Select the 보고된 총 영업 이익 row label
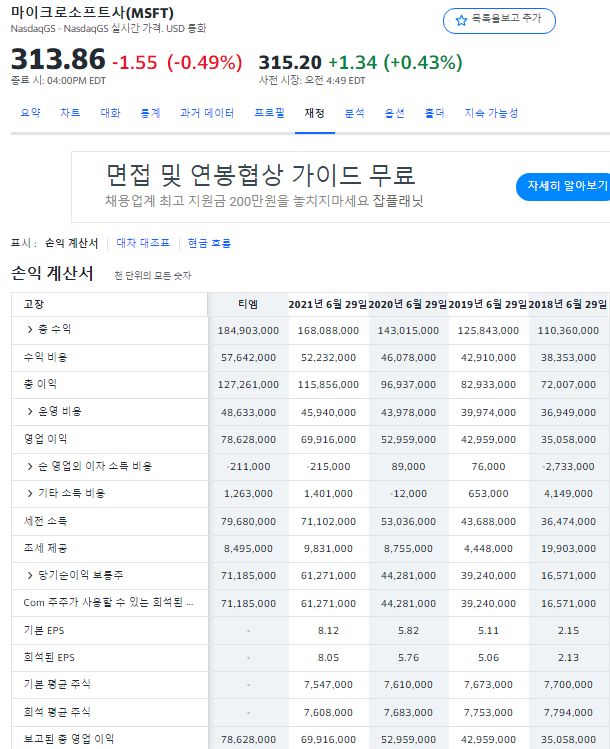Viewport: 610px width, 749px height. pyautogui.click(x=69, y=739)
